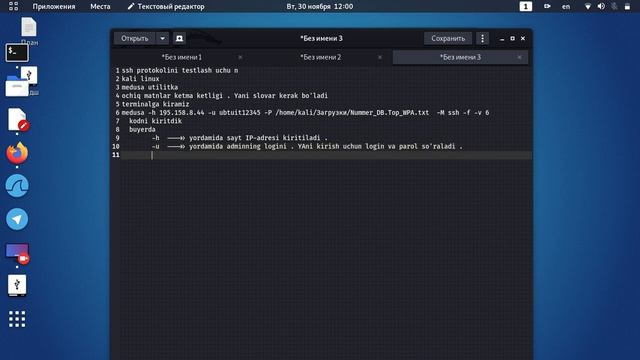
Task: Open the editor's three-dot menu
Action: (482, 38)
